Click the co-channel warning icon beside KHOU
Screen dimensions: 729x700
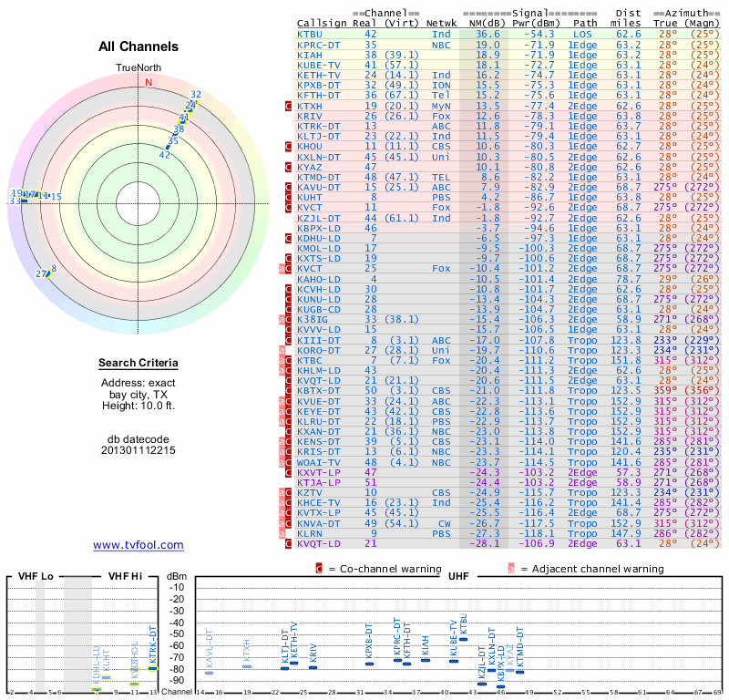(288, 147)
